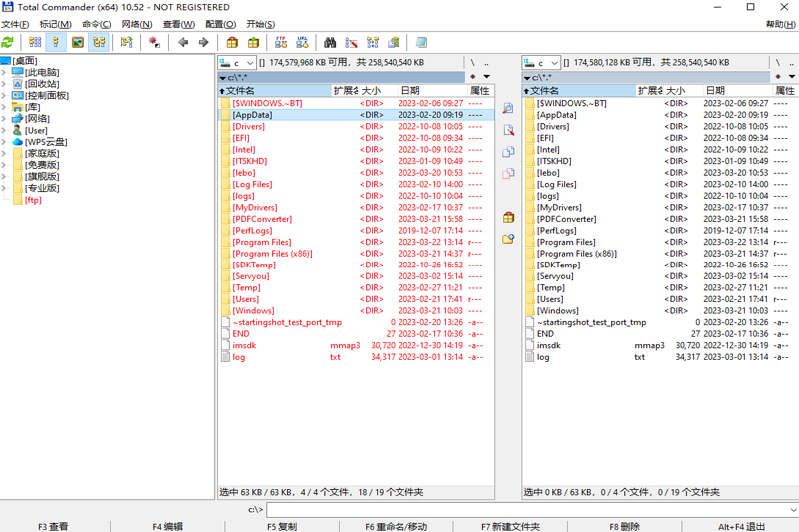Toggle thumbnail view toolbar button
The height and width of the screenshot is (532, 799).
(x=78, y=42)
